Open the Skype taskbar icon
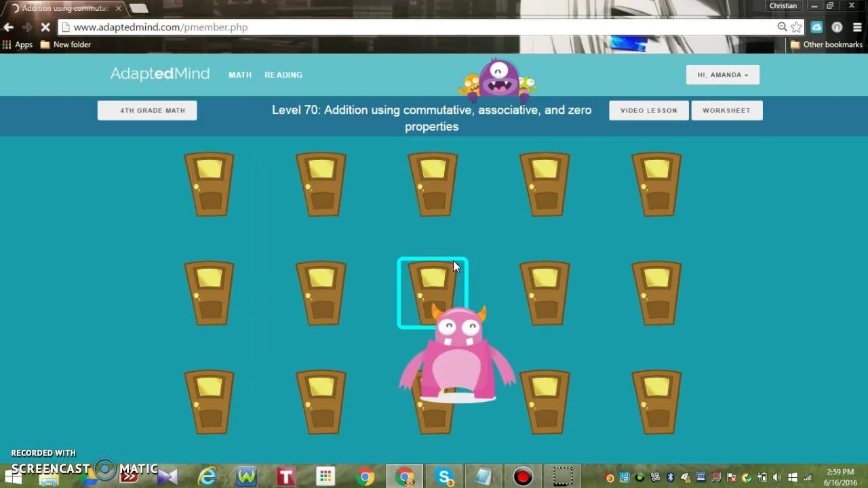Viewport: 868px width, 488px height. (x=444, y=476)
